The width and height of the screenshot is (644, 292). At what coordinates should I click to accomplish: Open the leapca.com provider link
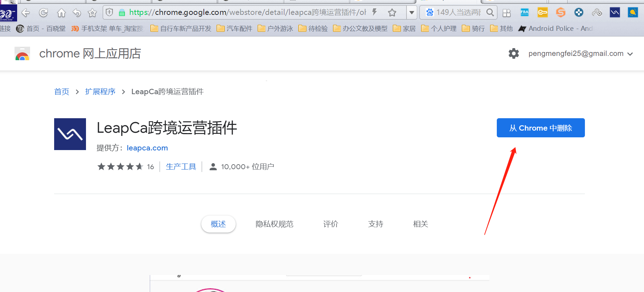(x=147, y=148)
